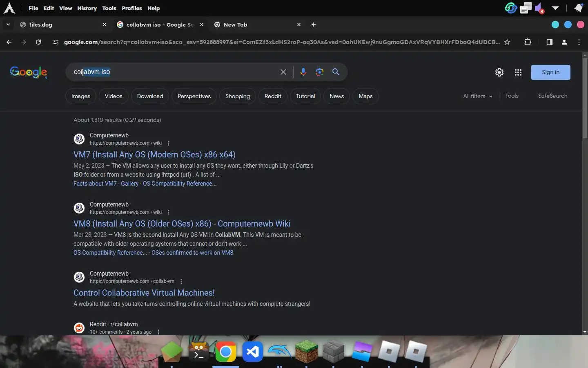Toggle the browser side panel icon
588x368 pixels.
pos(549,42)
